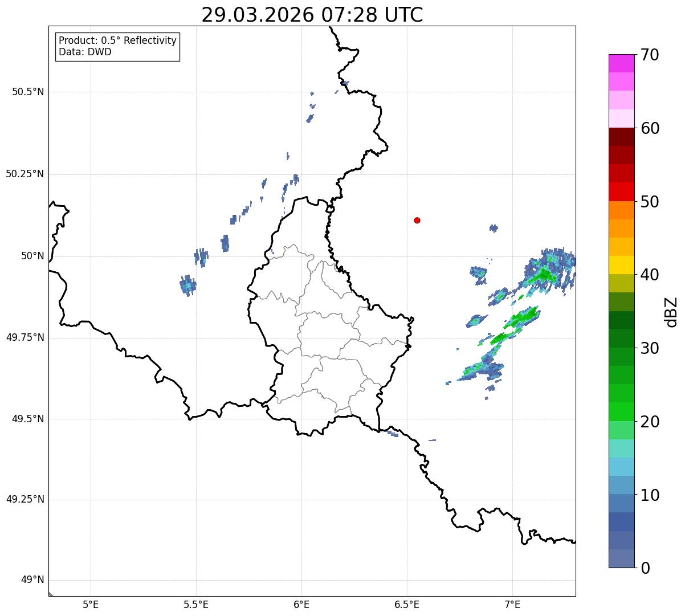Click the 49.25°N latitude label
Viewport: 685px width, 616px height.
point(25,500)
